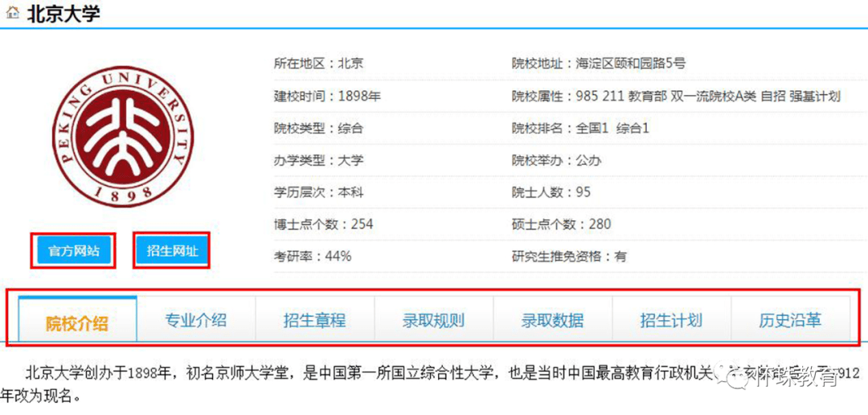This screenshot has width=868, height=415.
Task: Click 院校举办：公办 entry
Action: (556, 161)
